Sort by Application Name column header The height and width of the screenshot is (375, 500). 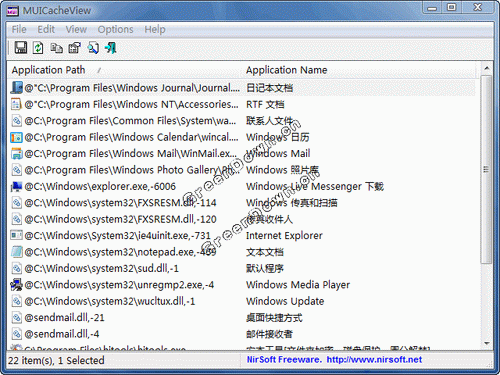pyautogui.click(x=359, y=70)
